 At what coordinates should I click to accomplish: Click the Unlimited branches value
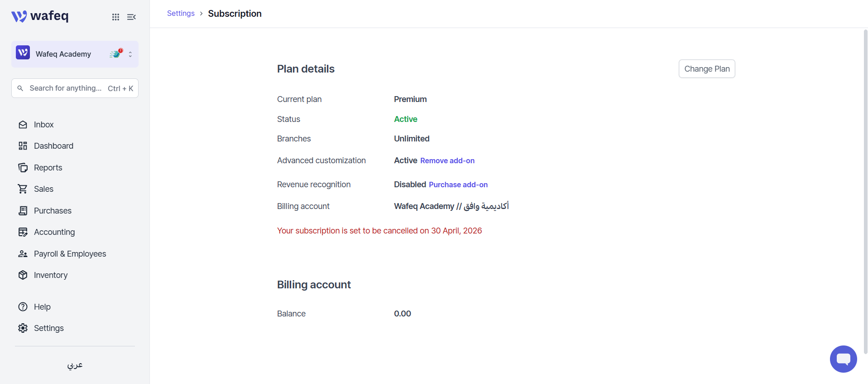pyautogui.click(x=412, y=139)
